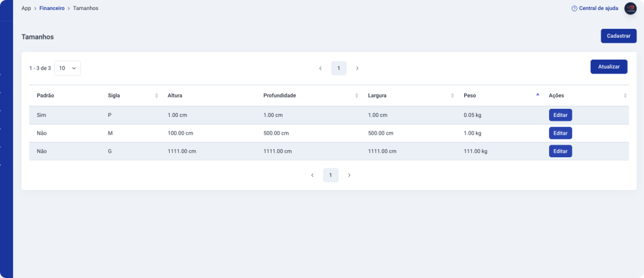Viewport: 644px width, 278px height.
Task: Select page 1 in bottom pagination
Action: (331, 175)
